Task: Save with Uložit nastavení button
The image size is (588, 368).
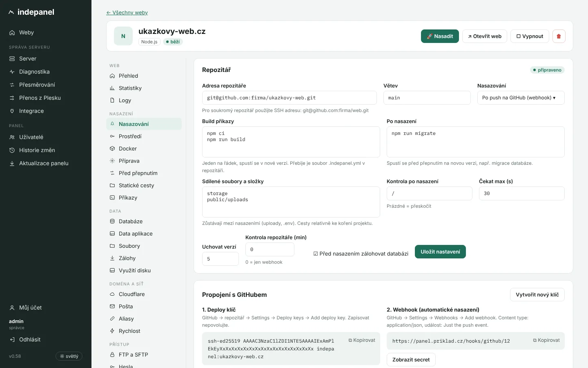Action: click(x=440, y=252)
